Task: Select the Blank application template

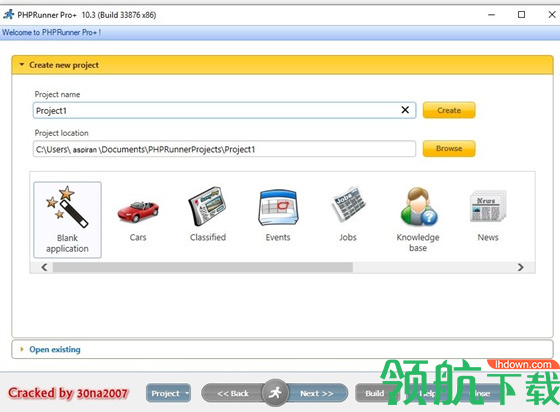Action: pyautogui.click(x=67, y=220)
